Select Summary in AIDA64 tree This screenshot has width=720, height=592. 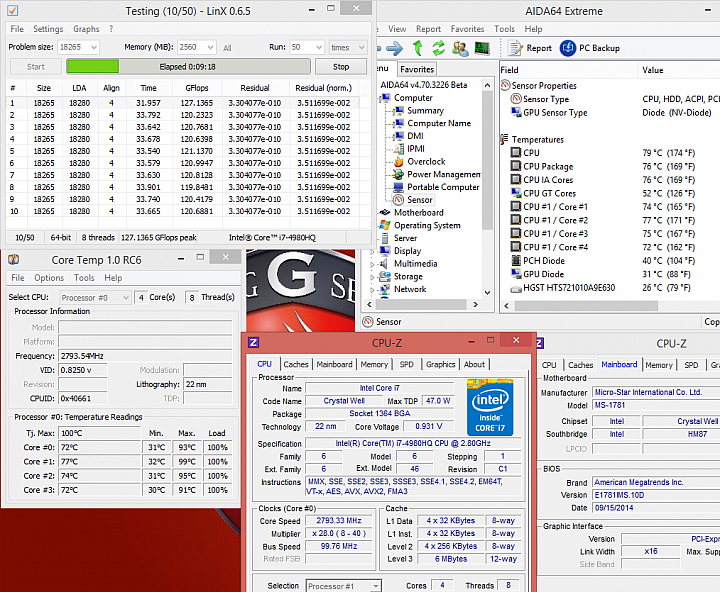click(425, 111)
